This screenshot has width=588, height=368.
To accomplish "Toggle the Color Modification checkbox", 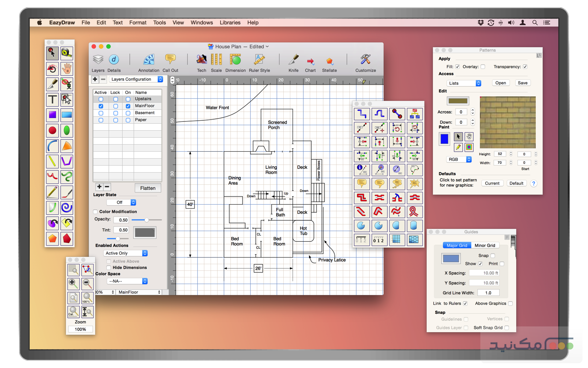I will tap(96, 212).
